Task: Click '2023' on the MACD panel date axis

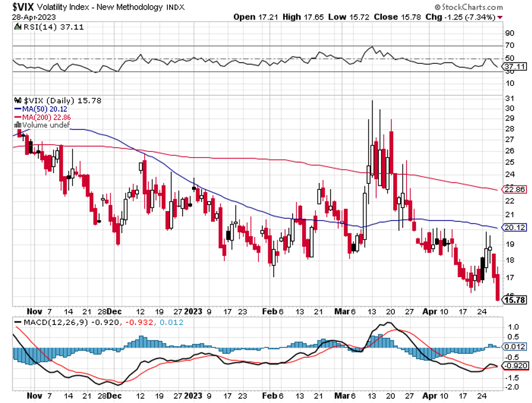Action: pyautogui.click(x=193, y=395)
